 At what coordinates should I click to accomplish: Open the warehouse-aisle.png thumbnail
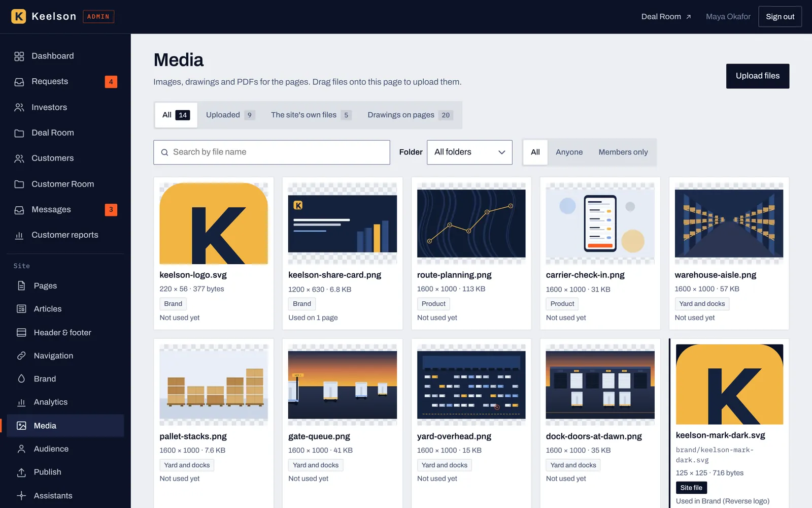(x=729, y=224)
